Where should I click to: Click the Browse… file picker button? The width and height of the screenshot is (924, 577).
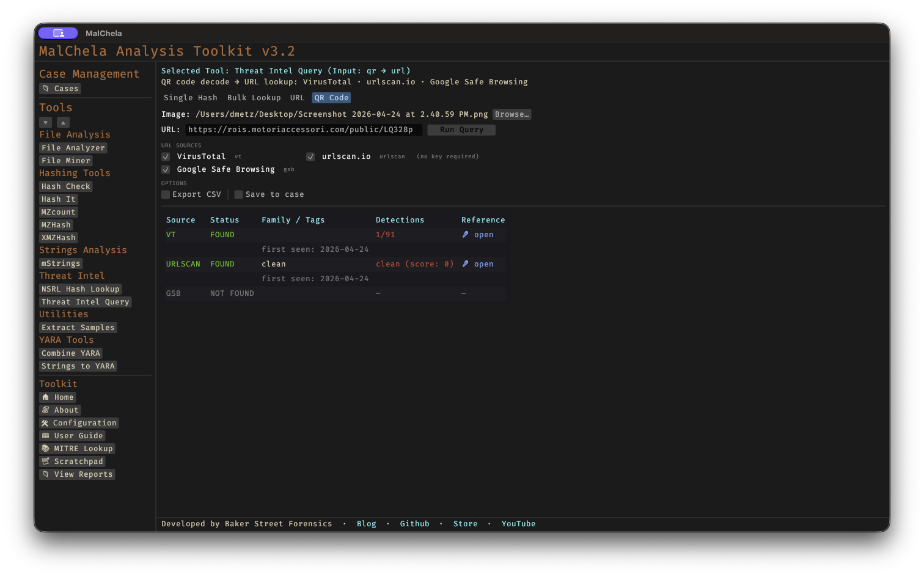point(512,114)
